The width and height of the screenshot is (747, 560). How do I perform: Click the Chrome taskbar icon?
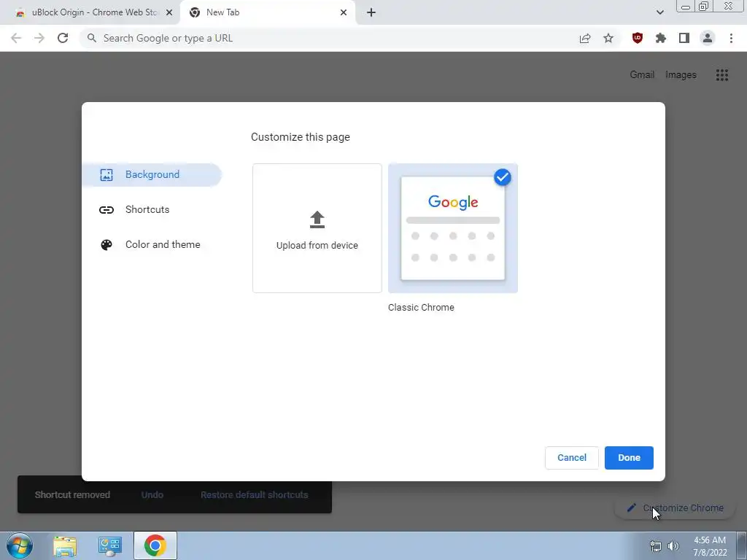click(155, 545)
